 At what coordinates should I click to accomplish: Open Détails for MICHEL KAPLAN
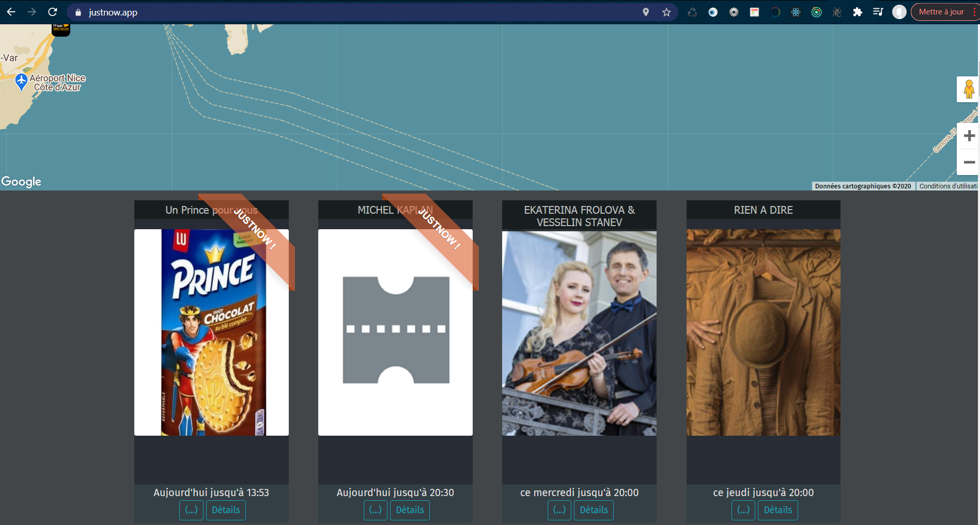[x=410, y=510]
